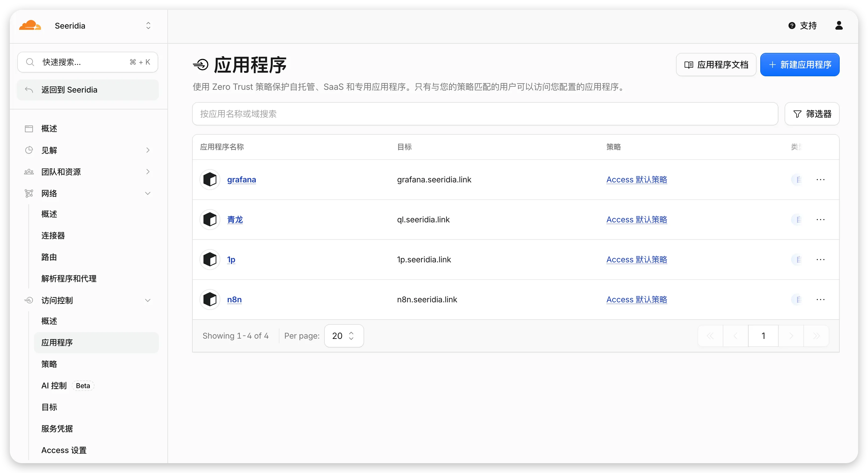The width and height of the screenshot is (868, 473).
Task: Click the n8n cube icon
Action: (x=210, y=300)
